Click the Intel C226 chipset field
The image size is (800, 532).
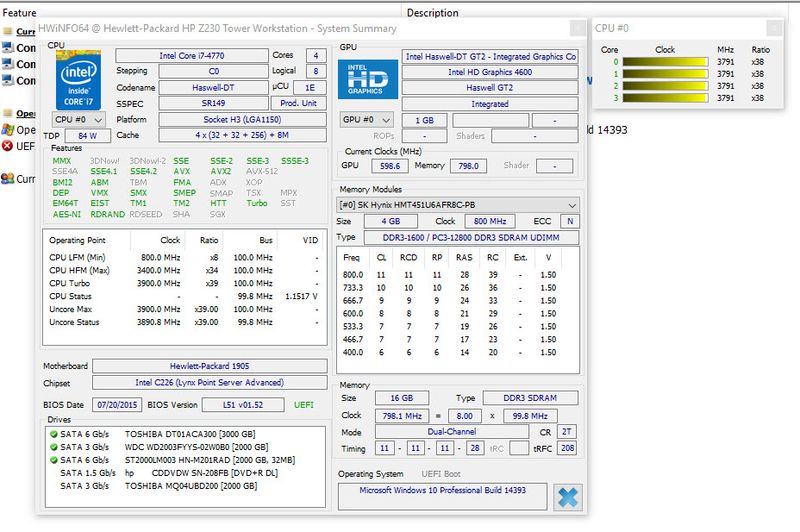(210, 383)
